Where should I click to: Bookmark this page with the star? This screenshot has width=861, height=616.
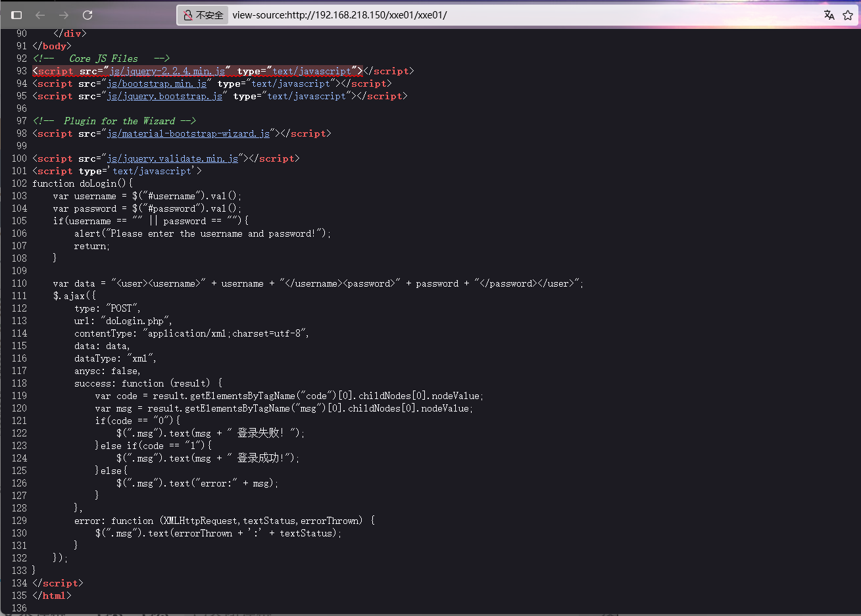[x=848, y=15]
